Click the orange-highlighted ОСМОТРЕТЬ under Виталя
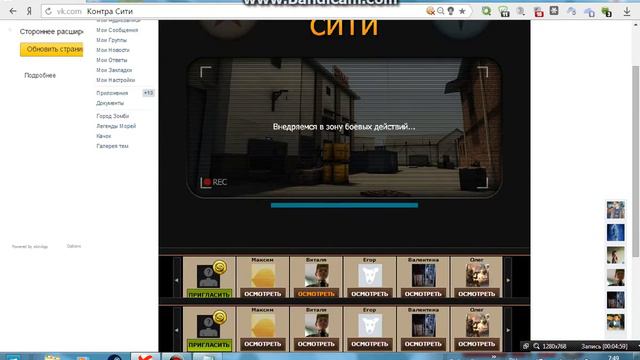Viewport: 640px width, 360px height. click(x=316, y=294)
